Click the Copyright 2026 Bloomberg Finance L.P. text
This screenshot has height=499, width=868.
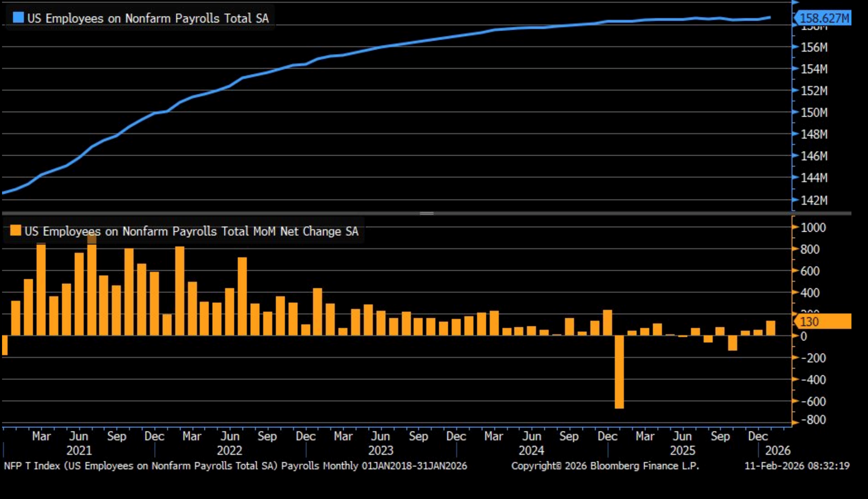point(605,466)
